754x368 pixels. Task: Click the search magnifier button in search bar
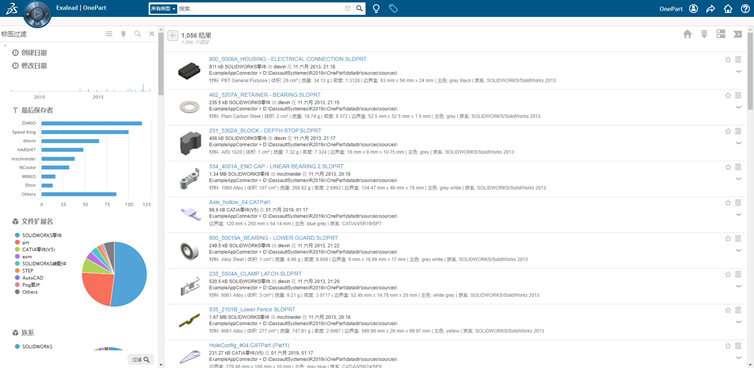pos(359,9)
